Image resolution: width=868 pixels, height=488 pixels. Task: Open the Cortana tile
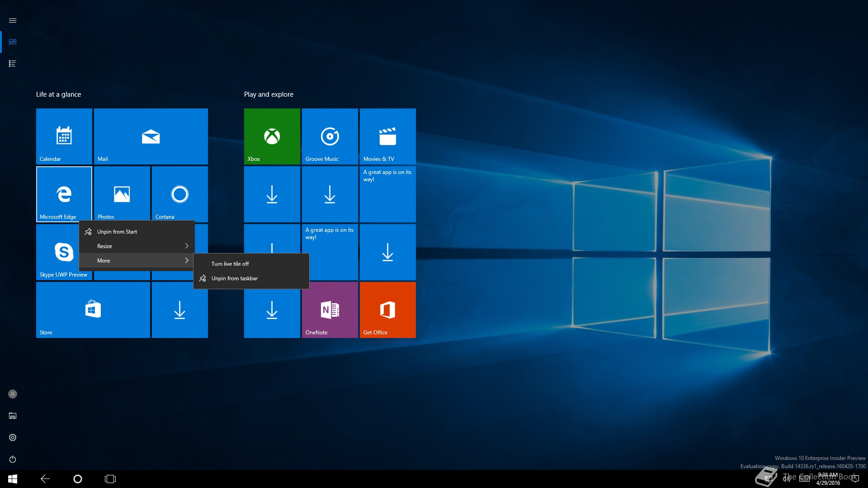click(180, 194)
